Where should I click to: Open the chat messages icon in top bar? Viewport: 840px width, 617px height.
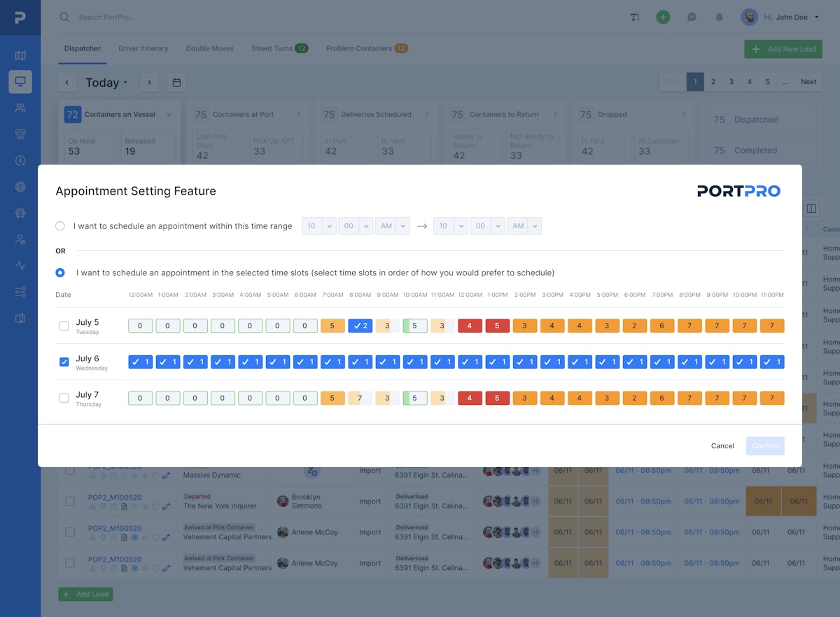tap(692, 16)
